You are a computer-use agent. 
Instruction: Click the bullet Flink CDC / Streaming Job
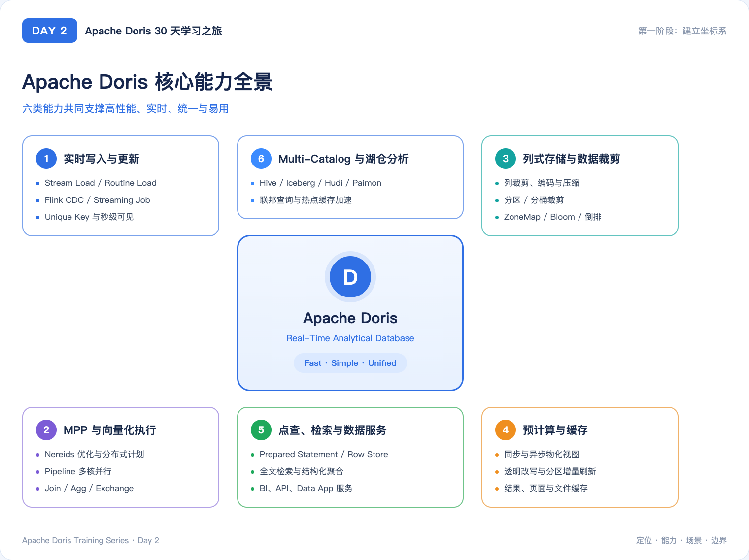(x=97, y=200)
